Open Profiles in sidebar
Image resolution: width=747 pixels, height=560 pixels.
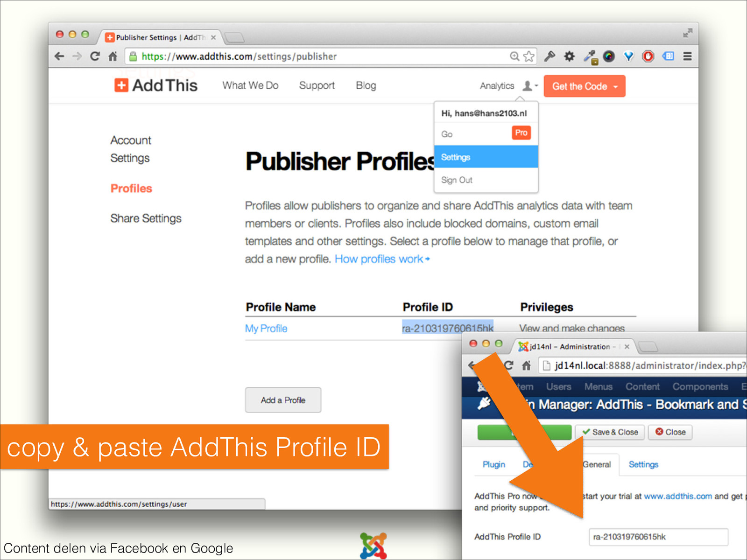coord(131,188)
